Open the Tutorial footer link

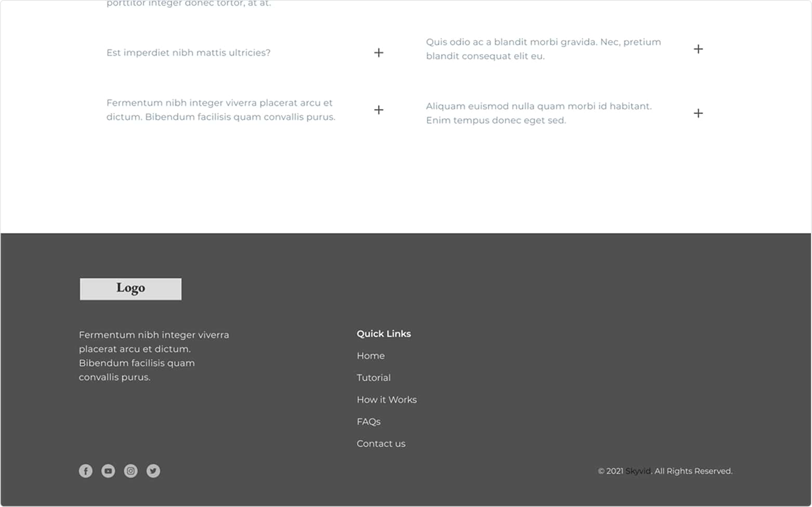[x=373, y=378]
